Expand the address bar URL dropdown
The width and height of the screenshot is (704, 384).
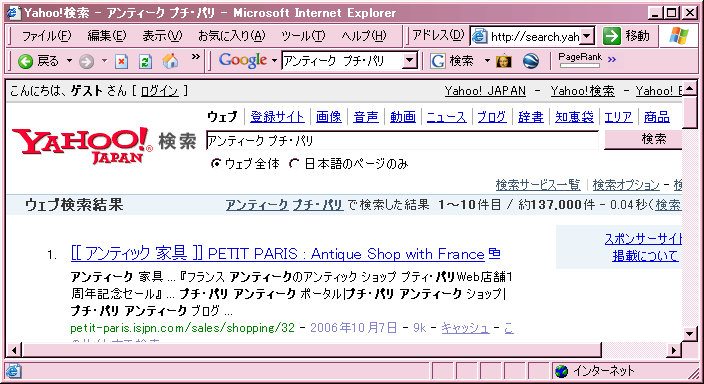coord(587,36)
